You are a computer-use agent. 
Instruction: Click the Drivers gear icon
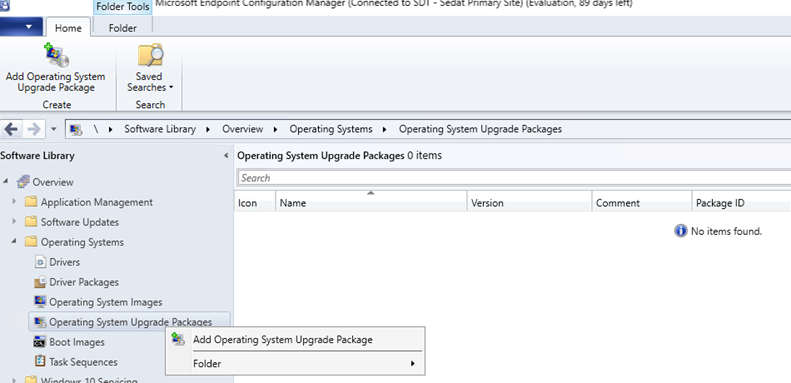[x=40, y=262]
